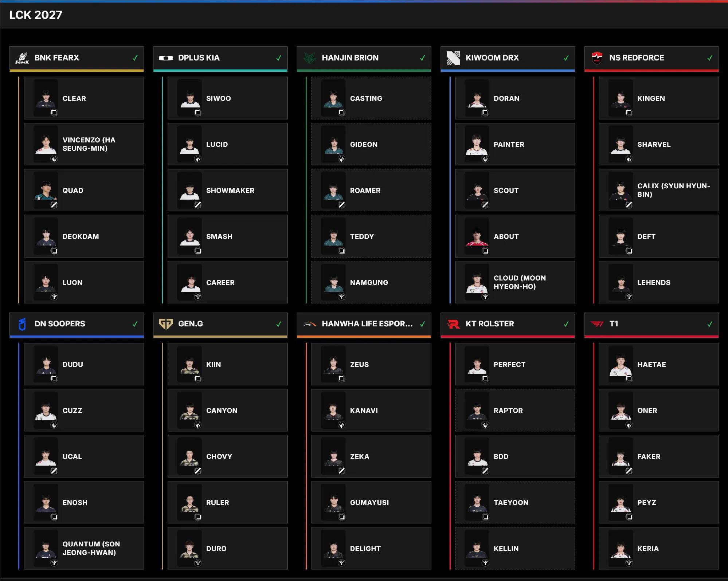Viewport: 728px width, 581px height.
Task: Click jungle role icon on Canyon's card
Action: tap(198, 425)
